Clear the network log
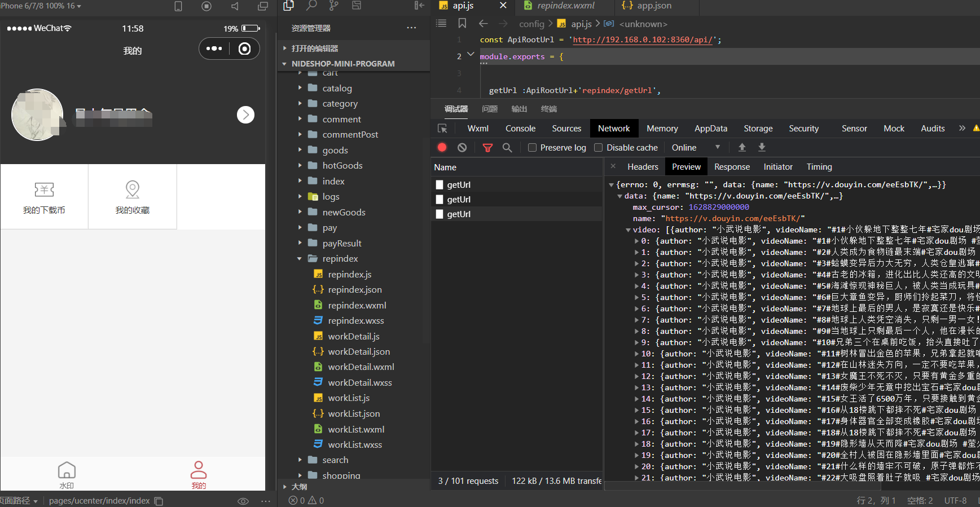 pos(462,147)
